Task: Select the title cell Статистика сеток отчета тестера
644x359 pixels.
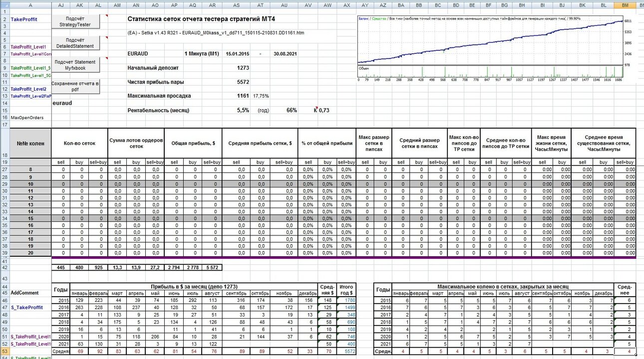Action: coord(201,19)
